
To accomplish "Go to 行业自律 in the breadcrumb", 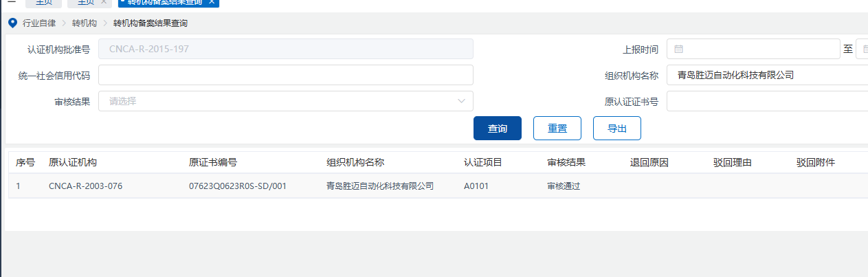I will tap(40, 23).
